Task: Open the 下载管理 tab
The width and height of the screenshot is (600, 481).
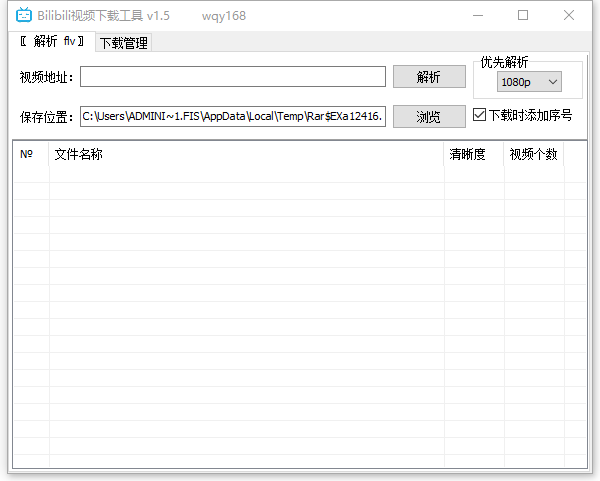Action: tap(124, 43)
